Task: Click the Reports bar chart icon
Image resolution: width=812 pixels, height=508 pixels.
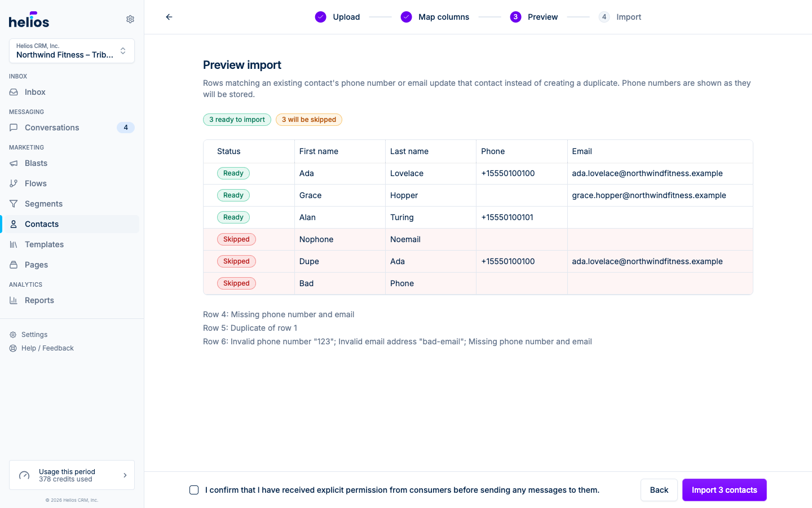Action: pos(14,300)
